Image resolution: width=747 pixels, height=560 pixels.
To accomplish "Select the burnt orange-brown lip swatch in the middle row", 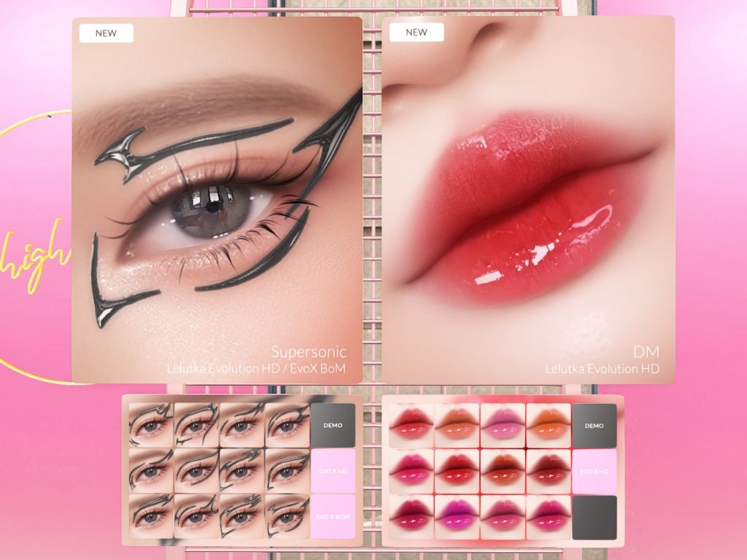I will [503, 472].
